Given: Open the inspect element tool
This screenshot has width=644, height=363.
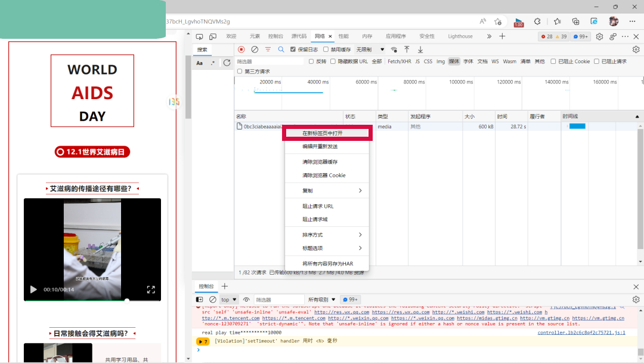Looking at the screenshot, I should tap(199, 36).
